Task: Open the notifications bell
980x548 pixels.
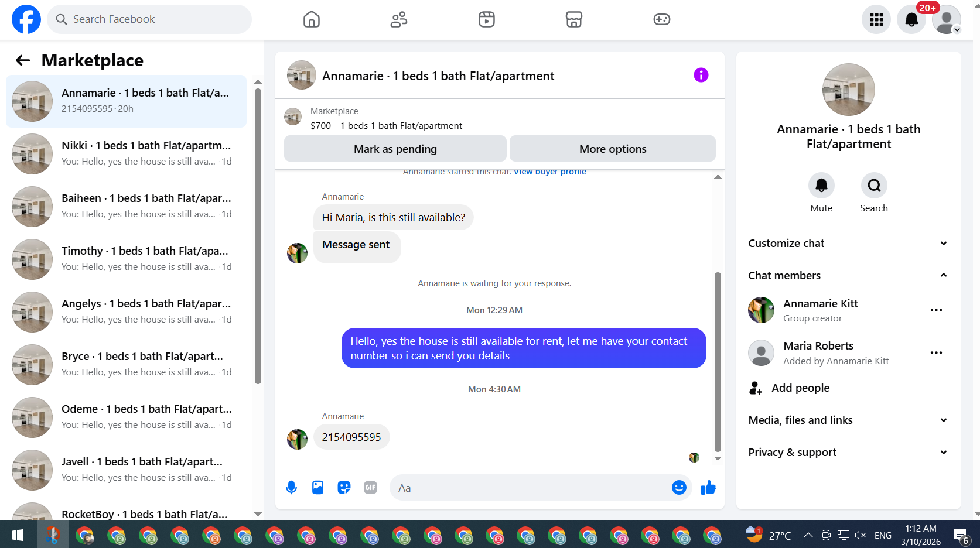Action: 911,19
